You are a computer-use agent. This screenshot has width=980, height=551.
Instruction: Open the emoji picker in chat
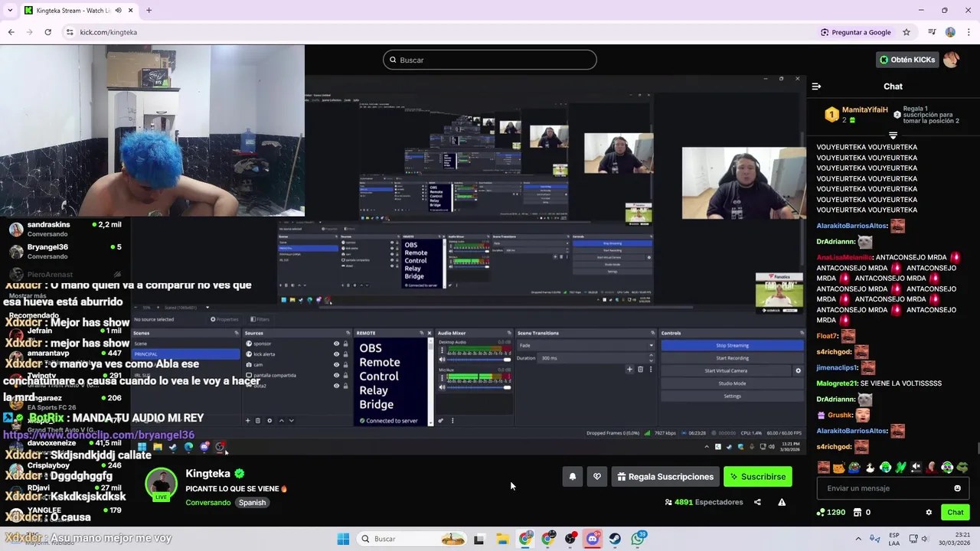(957, 488)
